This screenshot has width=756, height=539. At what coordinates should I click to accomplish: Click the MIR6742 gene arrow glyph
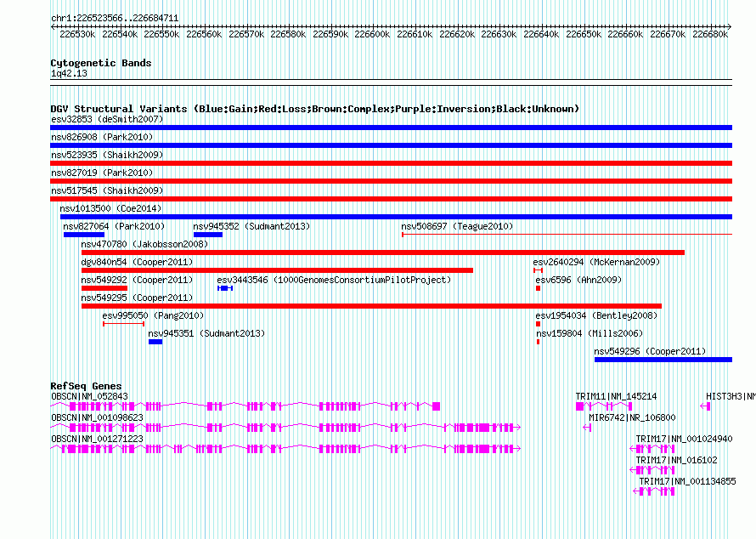tap(587, 428)
